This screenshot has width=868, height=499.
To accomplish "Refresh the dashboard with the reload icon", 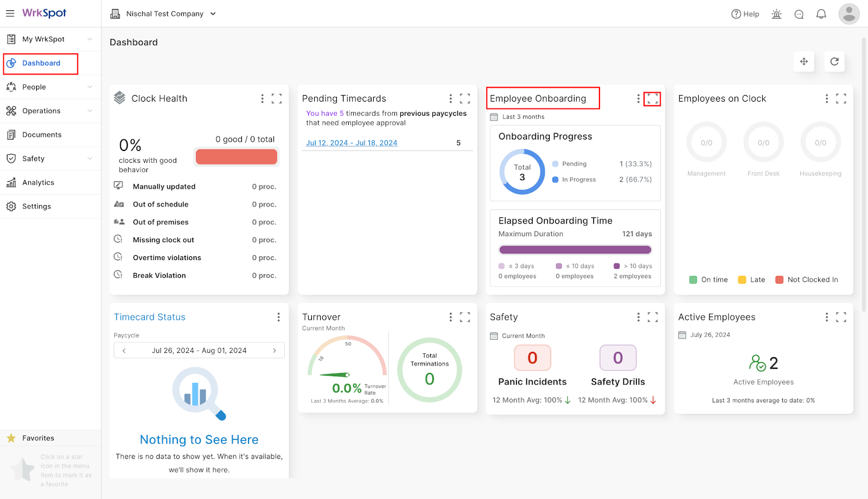I will [834, 61].
